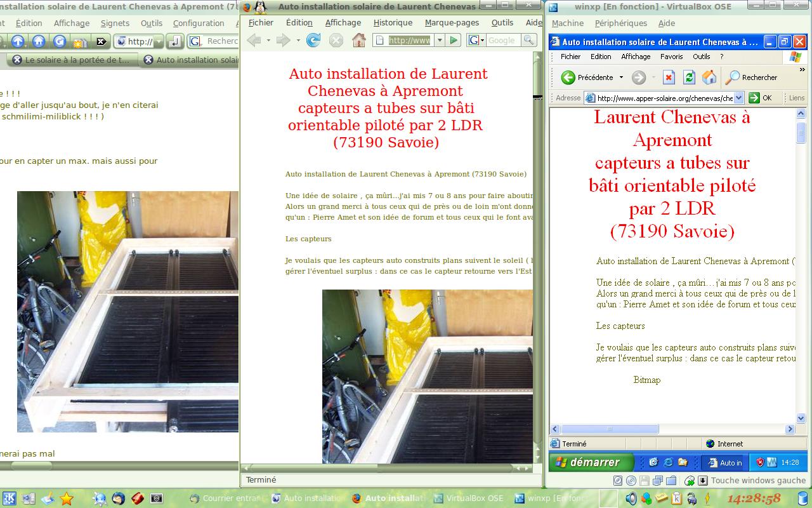Open VirtualBox Périphériques menu
The height and width of the screenshot is (508, 812).
(620, 23)
